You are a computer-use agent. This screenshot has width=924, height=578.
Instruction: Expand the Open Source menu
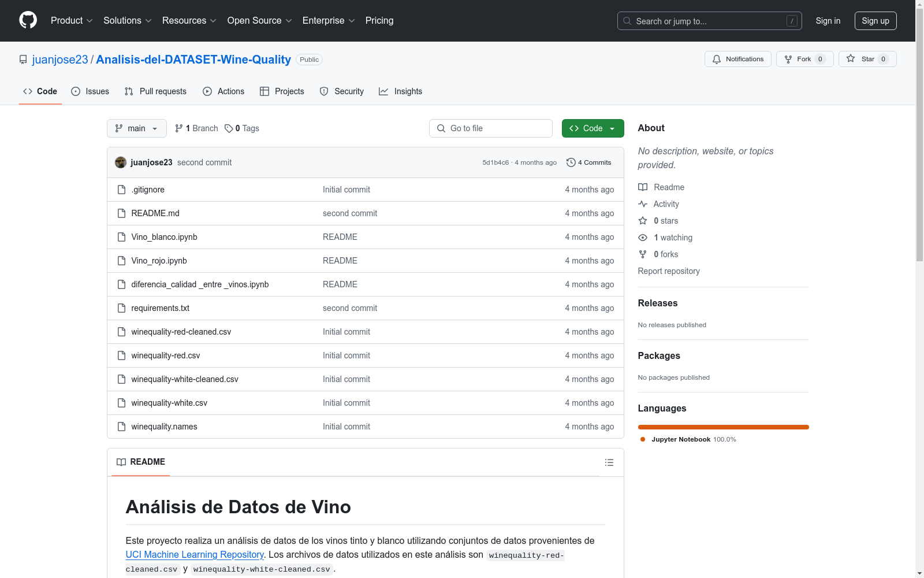pyautogui.click(x=260, y=20)
